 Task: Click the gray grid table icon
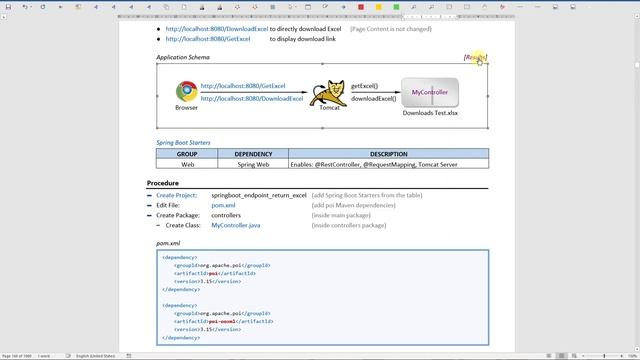(273, 7)
